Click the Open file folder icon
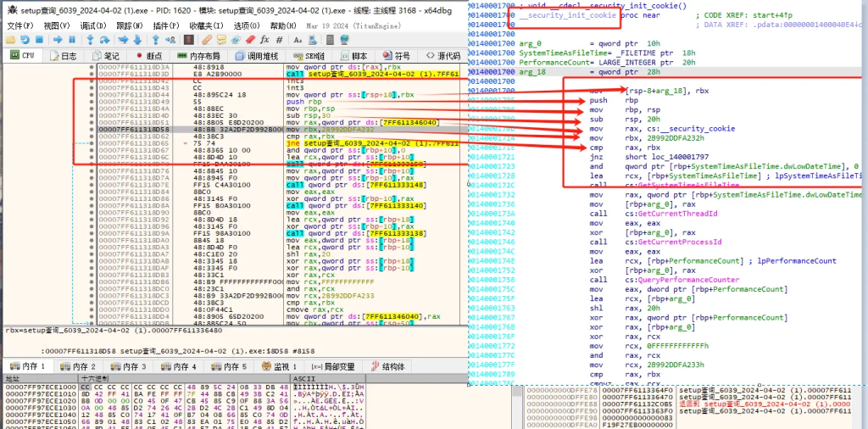Image resolution: width=868 pixels, height=429 pixels. pos(10,40)
